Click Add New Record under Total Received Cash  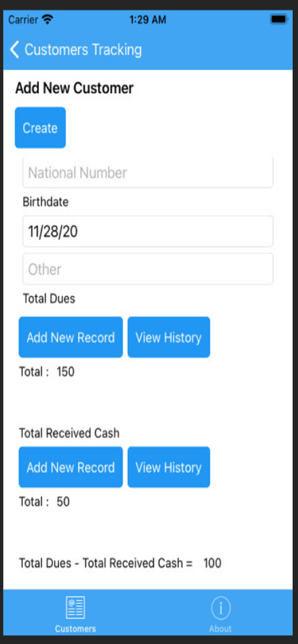[x=71, y=467]
